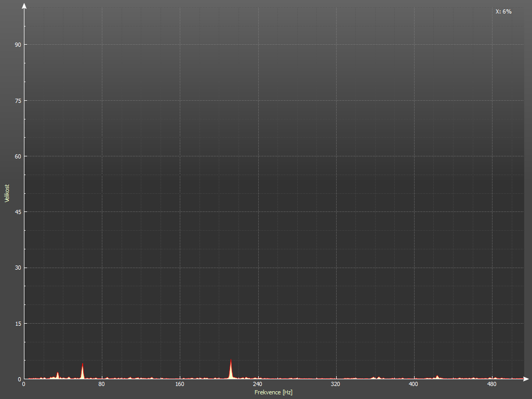This screenshot has height=399, width=532.
Task: Click the 45 tick label on Velikost axis
Action: click(x=18, y=212)
